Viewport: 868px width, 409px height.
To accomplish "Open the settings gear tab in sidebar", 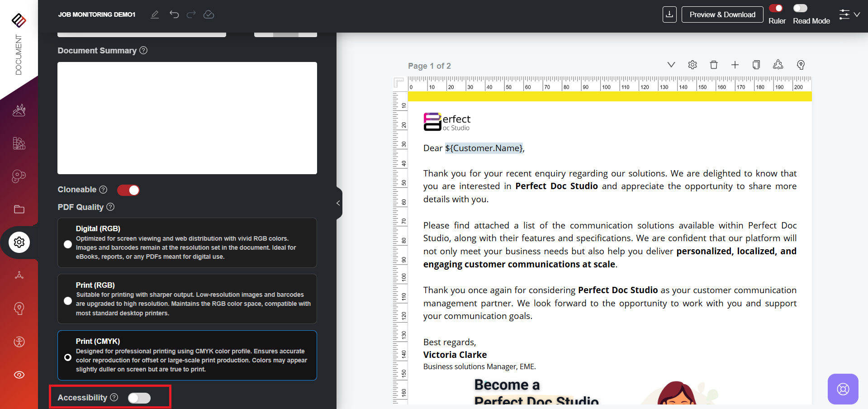I will 19,243.
